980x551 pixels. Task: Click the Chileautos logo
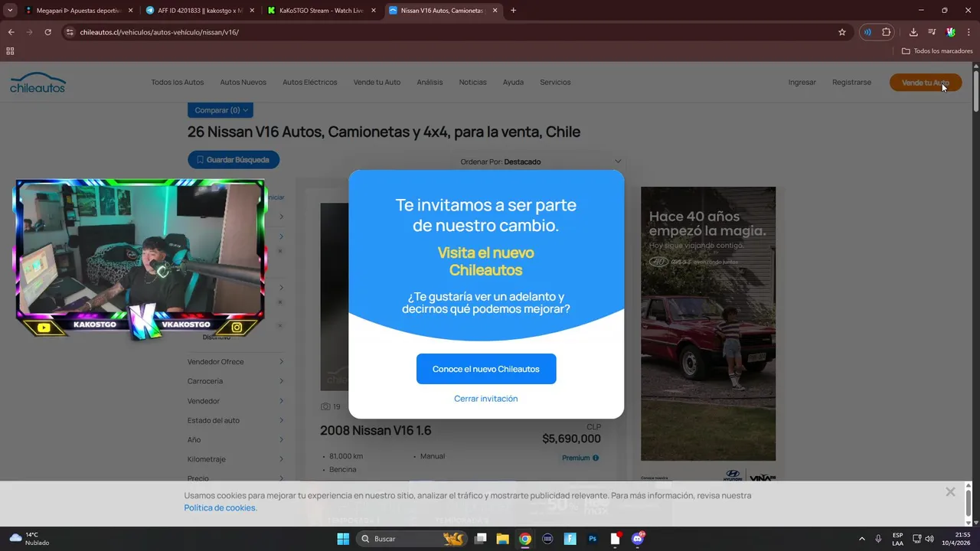[x=38, y=83]
